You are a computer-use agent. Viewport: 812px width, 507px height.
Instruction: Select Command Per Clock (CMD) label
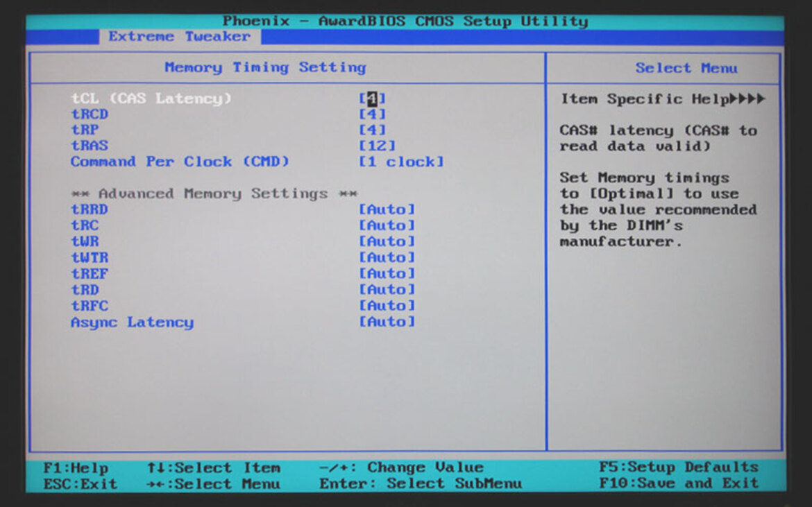tap(180, 162)
